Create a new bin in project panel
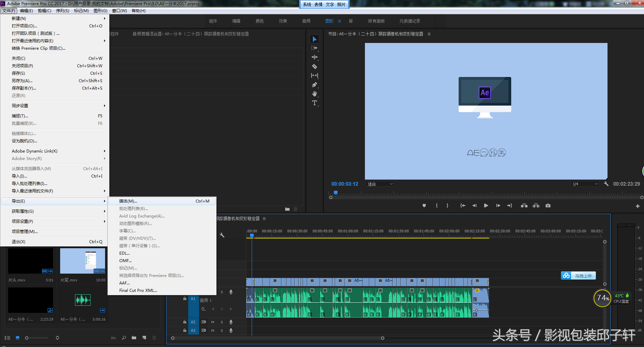 134,338
